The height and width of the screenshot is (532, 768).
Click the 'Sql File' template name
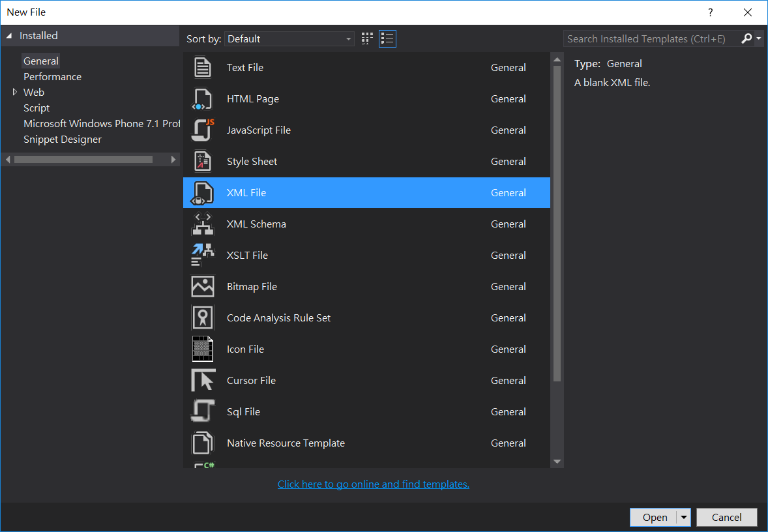pyautogui.click(x=243, y=412)
